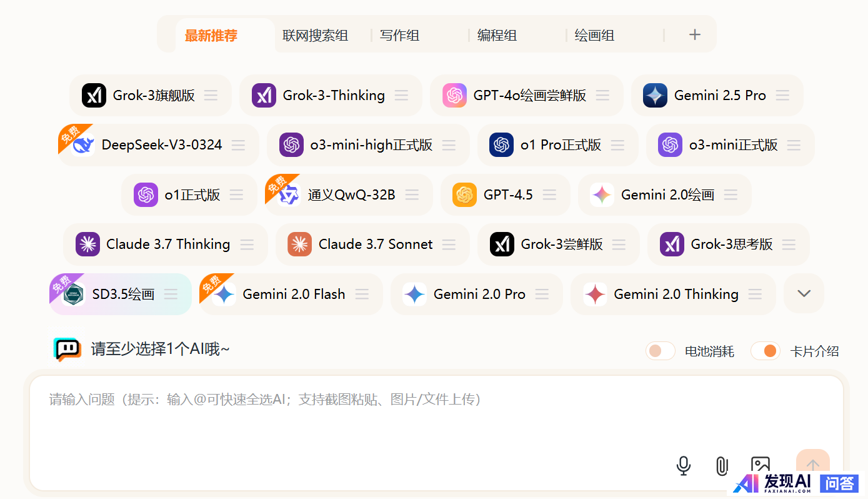
Task: Select the Grok-3-Thinking model
Action: [x=331, y=95]
